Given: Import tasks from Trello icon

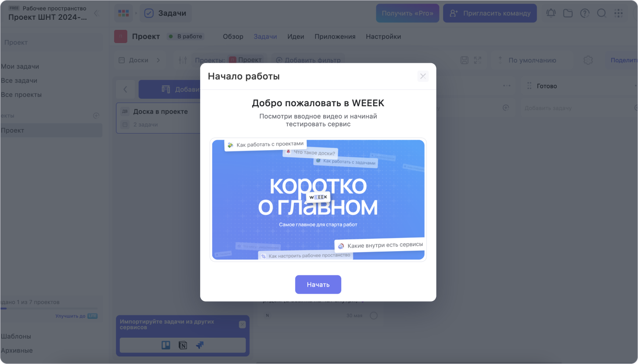Looking at the screenshot, I should (x=166, y=345).
